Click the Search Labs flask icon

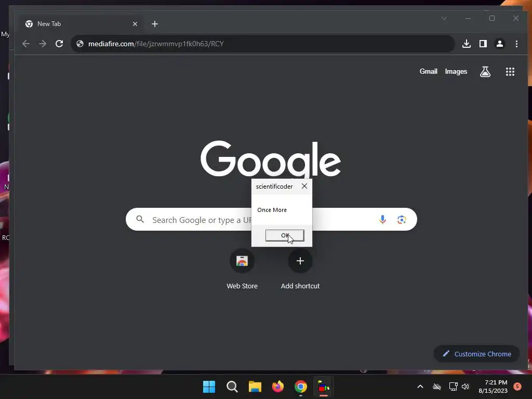pos(485,71)
